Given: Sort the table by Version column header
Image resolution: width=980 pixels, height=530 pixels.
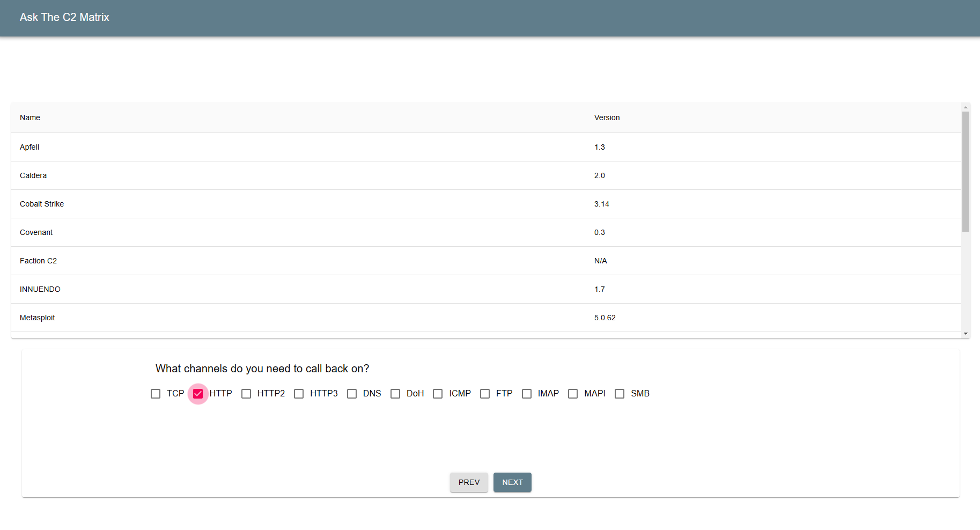Looking at the screenshot, I should pos(607,117).
